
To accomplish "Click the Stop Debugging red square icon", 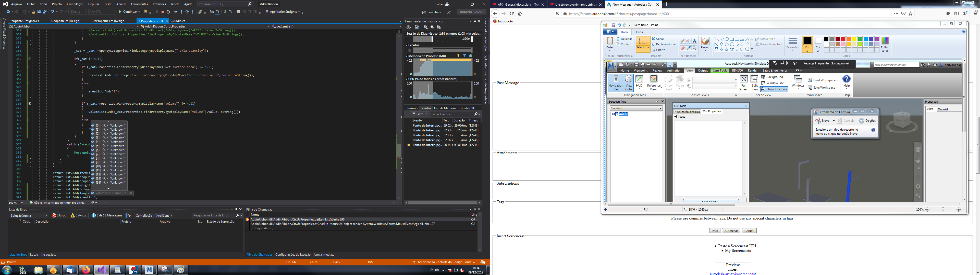I will coord(163,12).
